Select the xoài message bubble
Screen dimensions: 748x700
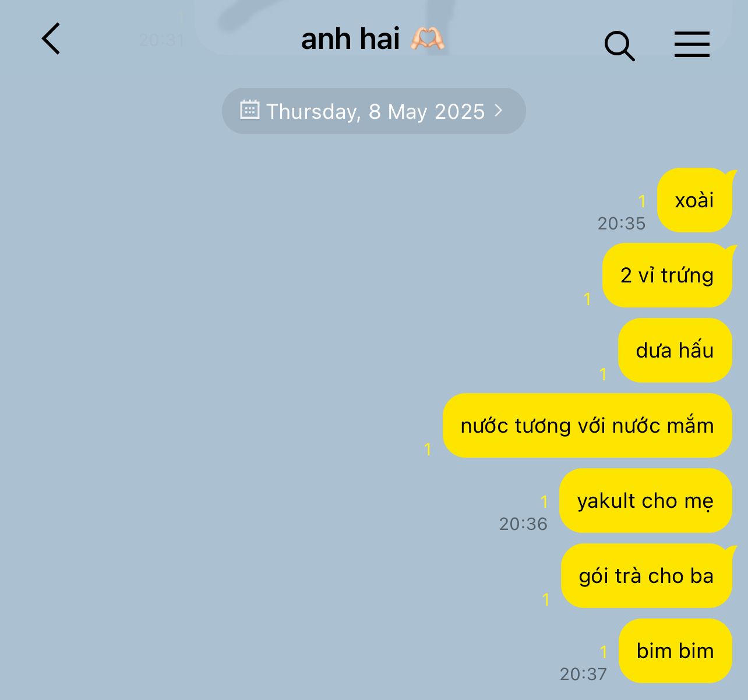pyautogui.click(x=695, y=200)
